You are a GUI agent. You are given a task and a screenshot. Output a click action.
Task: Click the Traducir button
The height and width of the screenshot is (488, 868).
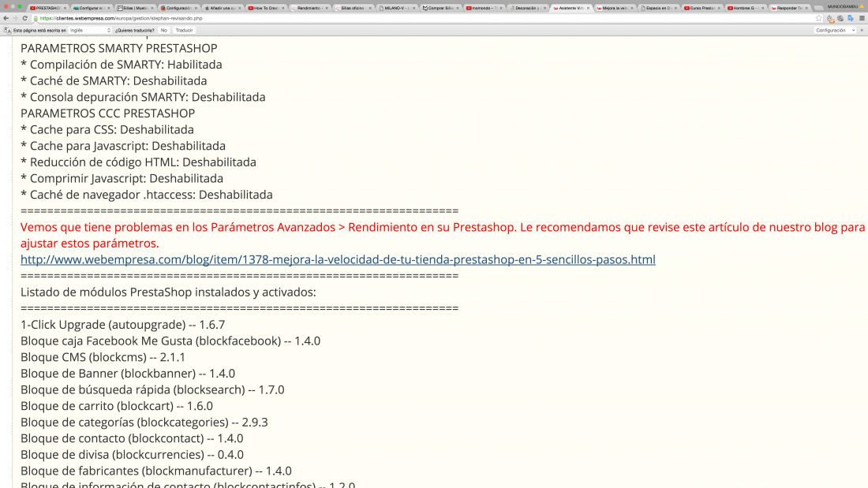click(184, 31)
